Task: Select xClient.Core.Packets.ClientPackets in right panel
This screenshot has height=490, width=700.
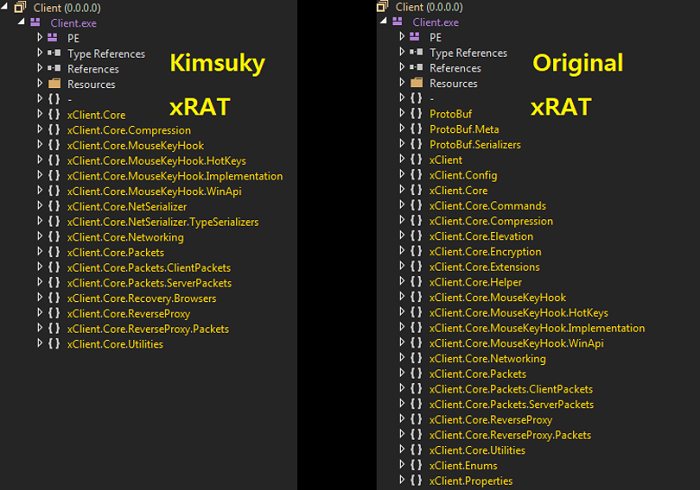Action: pos(511,389)
